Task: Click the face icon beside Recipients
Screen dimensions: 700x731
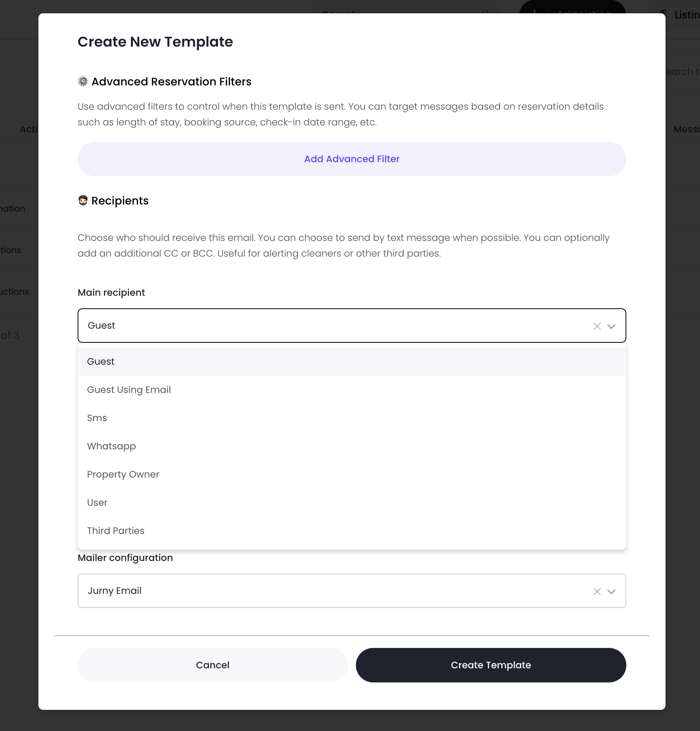Action: click(x=83, y=201)
